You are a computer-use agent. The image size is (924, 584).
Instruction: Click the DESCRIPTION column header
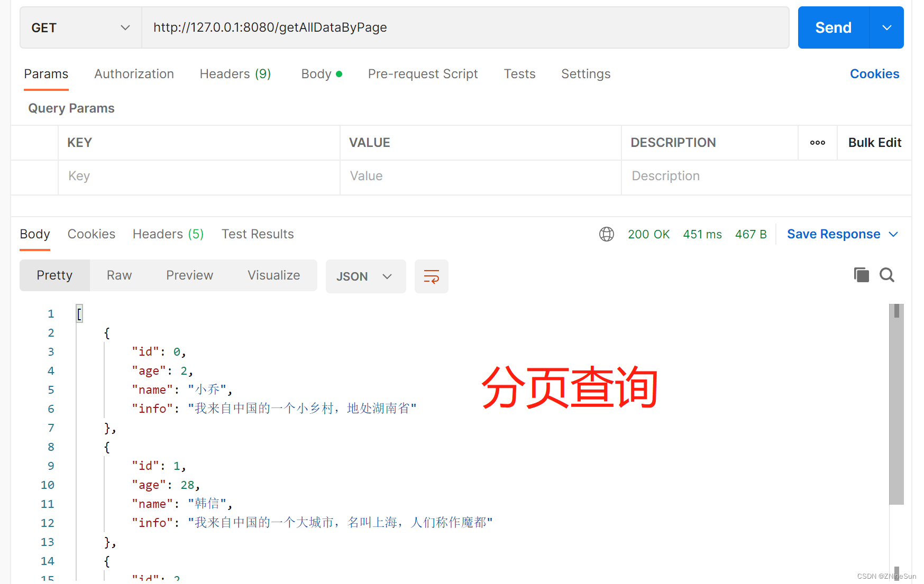pos(673,143)
